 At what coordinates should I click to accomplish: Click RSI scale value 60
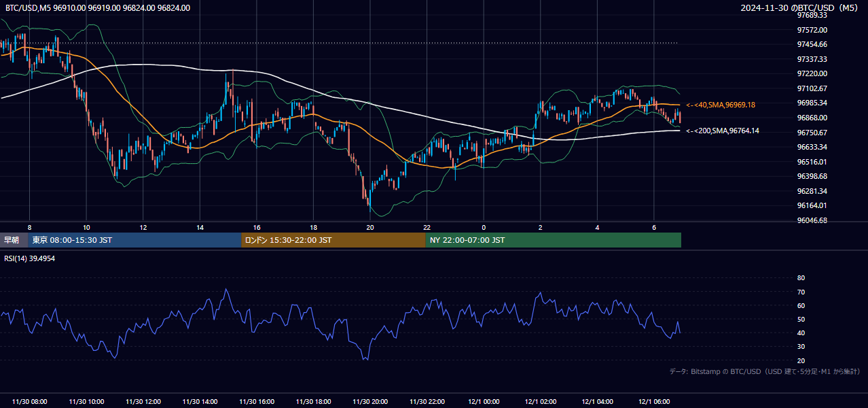[801, 305]
